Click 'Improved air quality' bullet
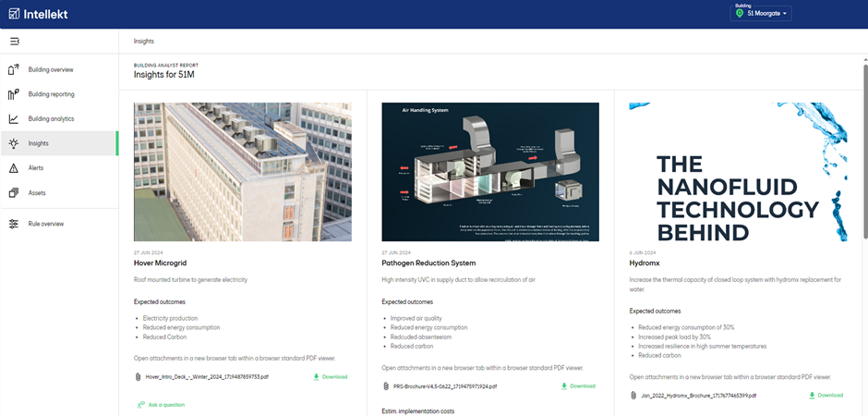 [416, 319]
